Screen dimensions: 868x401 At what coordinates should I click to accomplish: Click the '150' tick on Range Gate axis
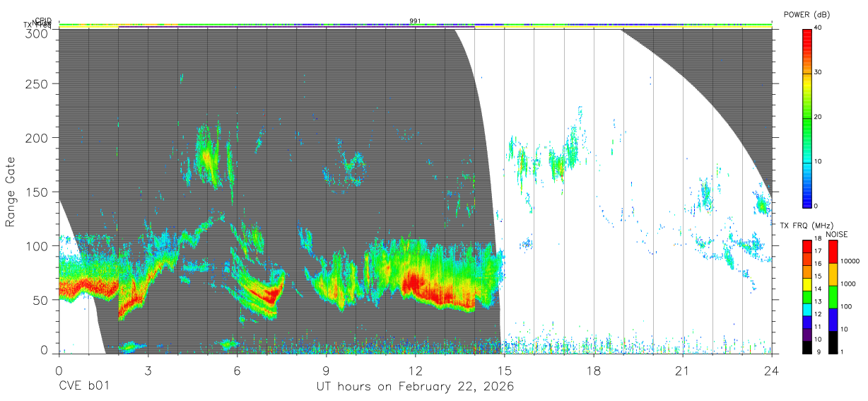click(x=37, y=192)
